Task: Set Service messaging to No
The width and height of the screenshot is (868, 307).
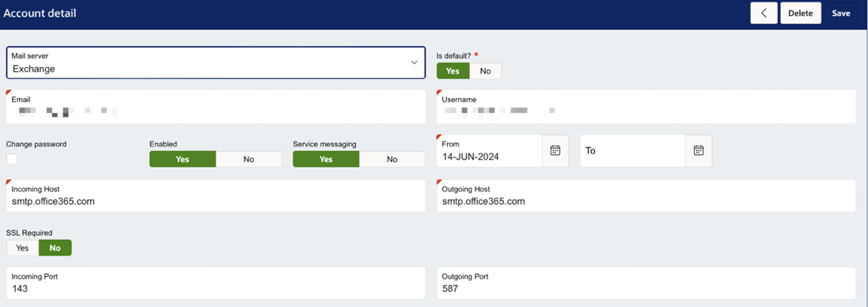Action: (392, 159)
